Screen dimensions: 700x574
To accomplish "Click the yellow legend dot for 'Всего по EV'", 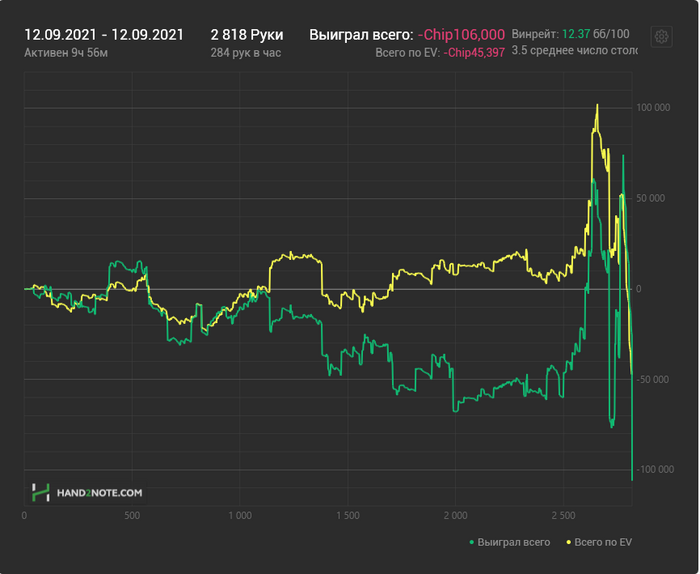I will pyautogui.click(x=569, y=543).
